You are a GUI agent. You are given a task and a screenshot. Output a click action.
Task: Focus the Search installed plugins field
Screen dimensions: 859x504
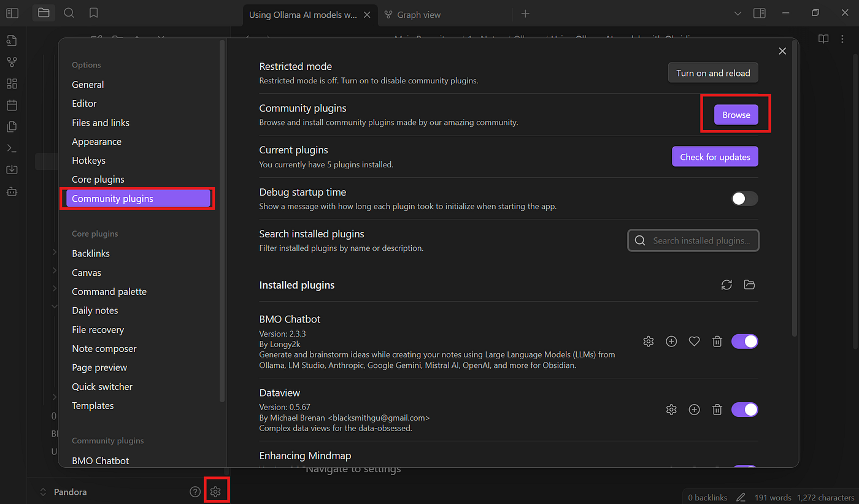[x=693, y=240]
